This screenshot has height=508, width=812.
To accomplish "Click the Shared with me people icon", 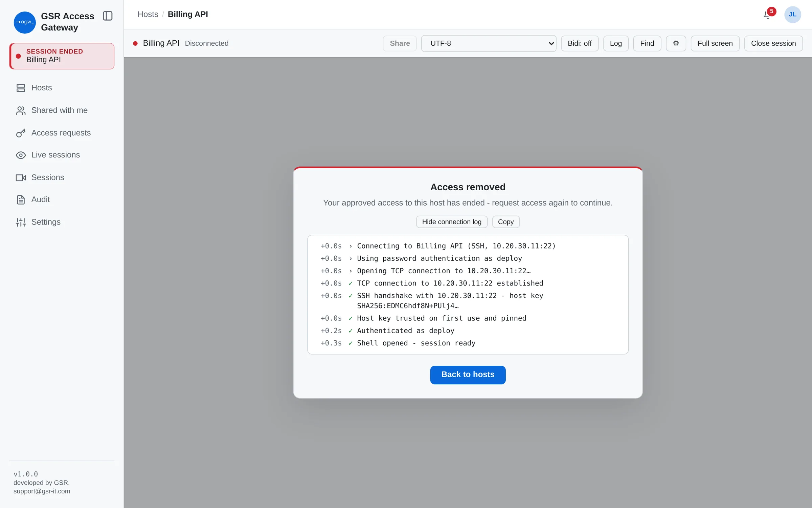I will 21,110.
